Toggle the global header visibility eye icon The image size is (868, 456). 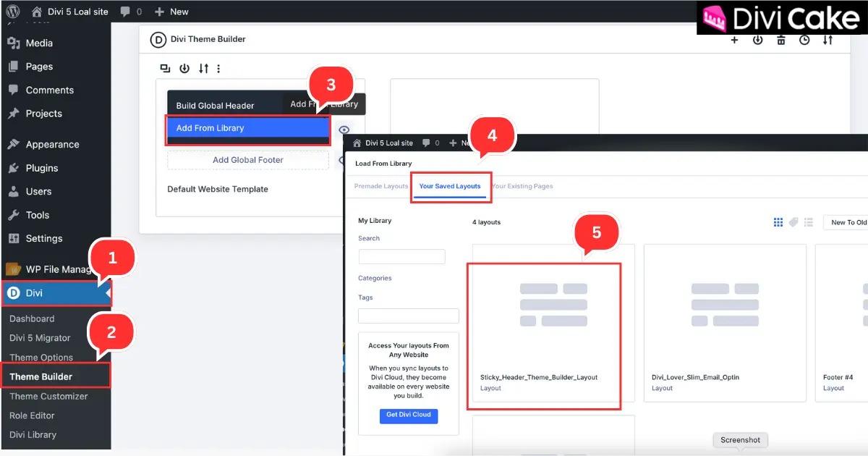point(344,130)
